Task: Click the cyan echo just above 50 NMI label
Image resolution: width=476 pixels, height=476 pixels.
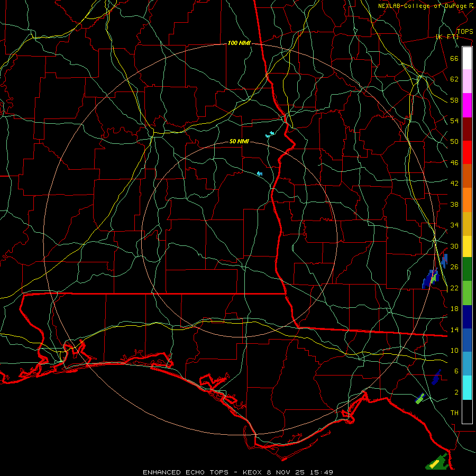Action: pos(270,134)
